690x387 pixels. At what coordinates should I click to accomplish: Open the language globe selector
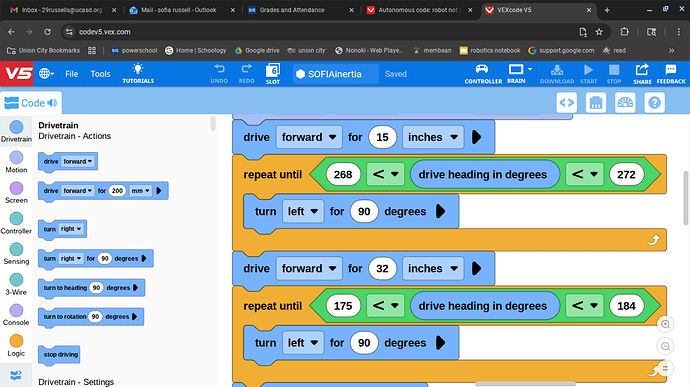point(46,74)
